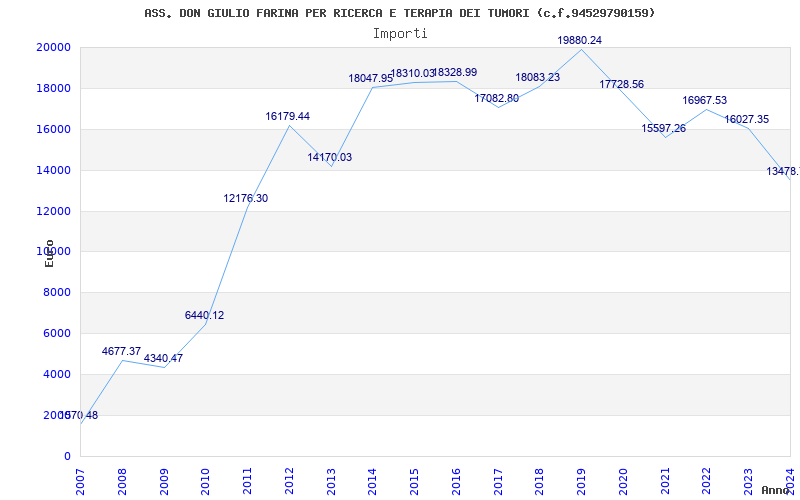Screen dimensions: 800x500
Task: Click x-axis year 2022
Action: (707, 482)
